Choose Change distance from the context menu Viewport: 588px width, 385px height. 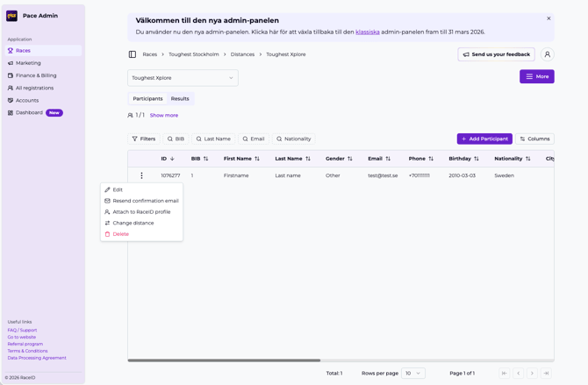[133, 223]
